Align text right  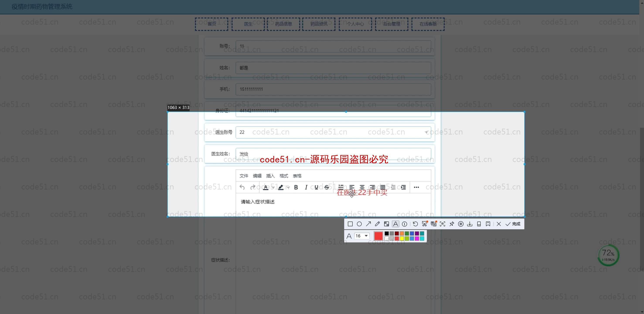pyautogui.click(x=372, y=187)
